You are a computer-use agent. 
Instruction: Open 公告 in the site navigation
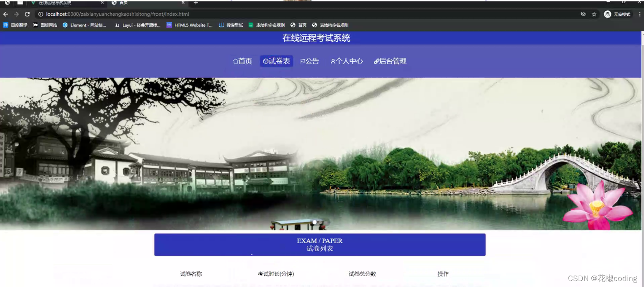tap(310, 61)
